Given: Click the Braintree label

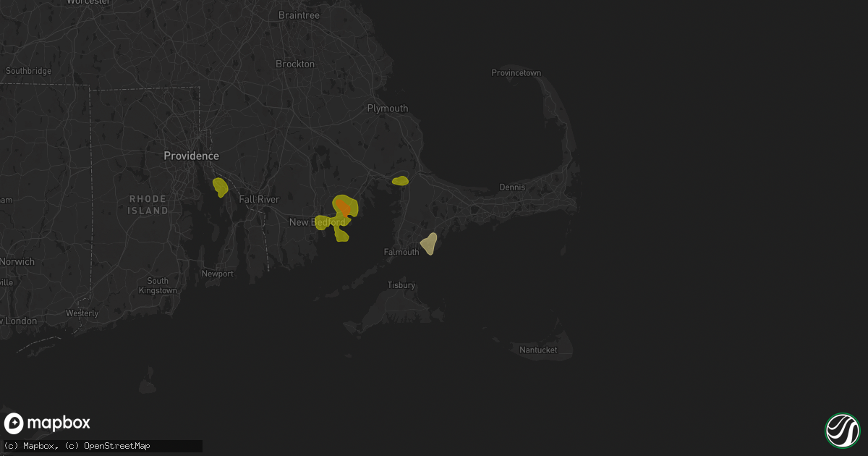Looking at the screenshot, I should [299, 15].
